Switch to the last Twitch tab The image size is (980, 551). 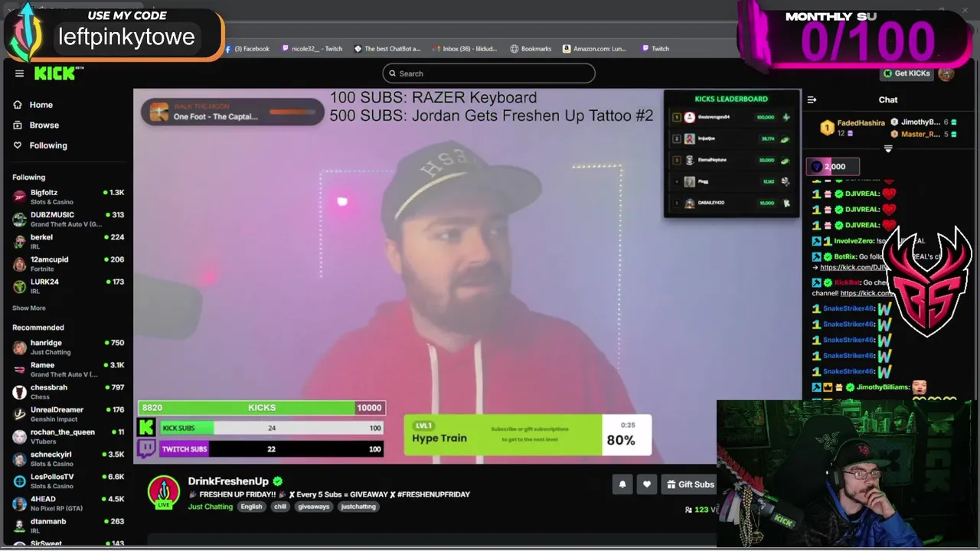(x=655, y=48)
